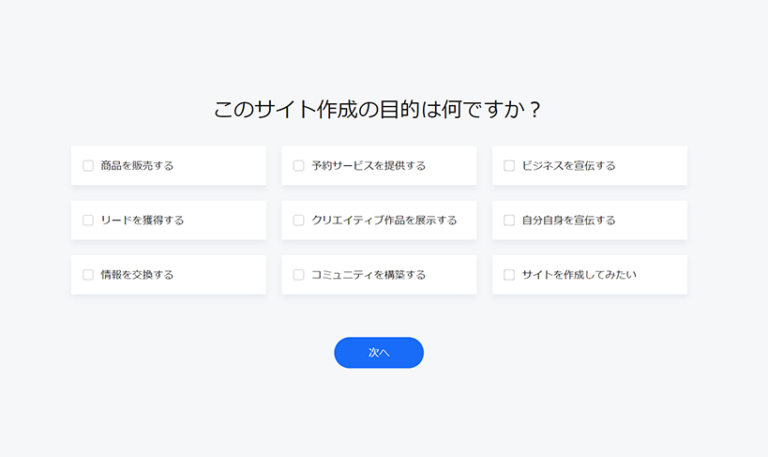Click the コミュニティを構築する label text
The height and width of the screenshot is (457, 768).
coord(368,274)
